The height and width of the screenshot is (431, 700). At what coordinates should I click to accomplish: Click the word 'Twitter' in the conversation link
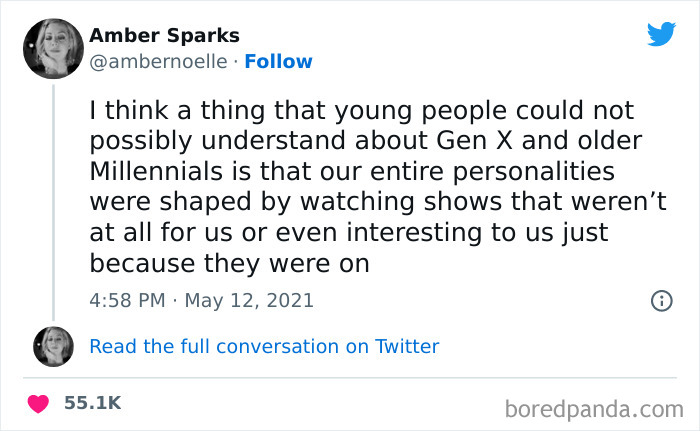(407, 347)
